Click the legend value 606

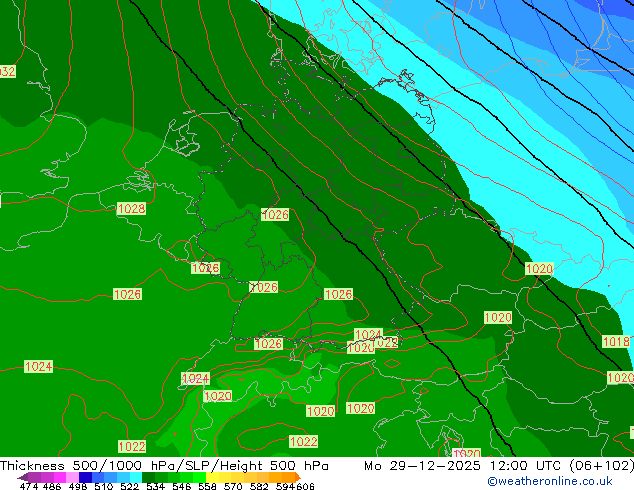pos(305,486)
